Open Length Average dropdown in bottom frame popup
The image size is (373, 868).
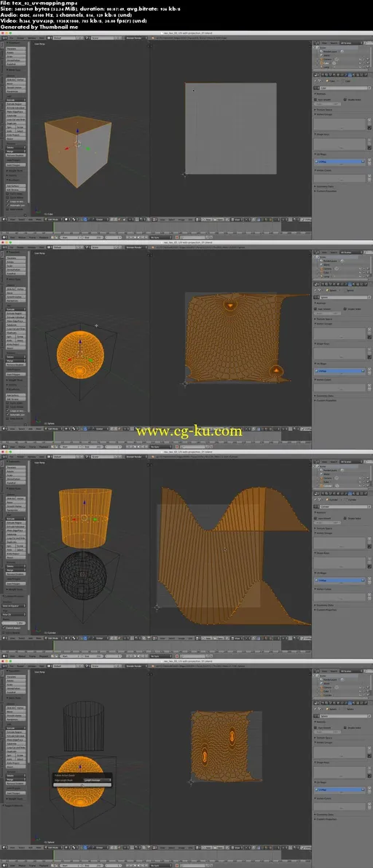point(97,780)
